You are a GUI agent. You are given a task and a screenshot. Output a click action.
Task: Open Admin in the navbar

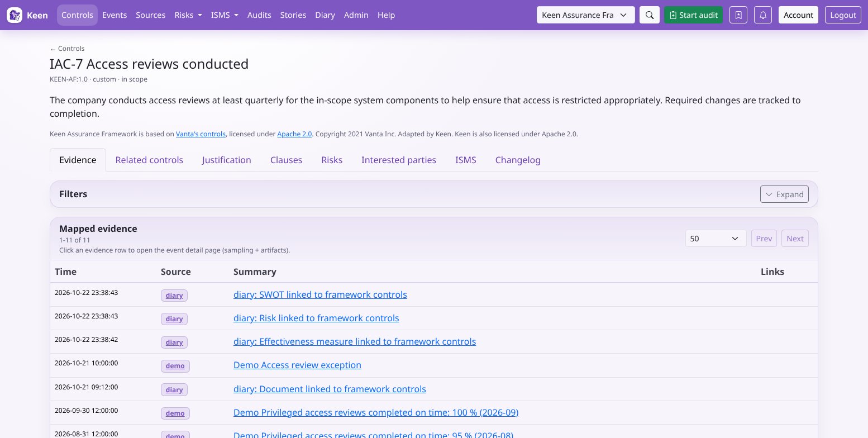point(356,15)
